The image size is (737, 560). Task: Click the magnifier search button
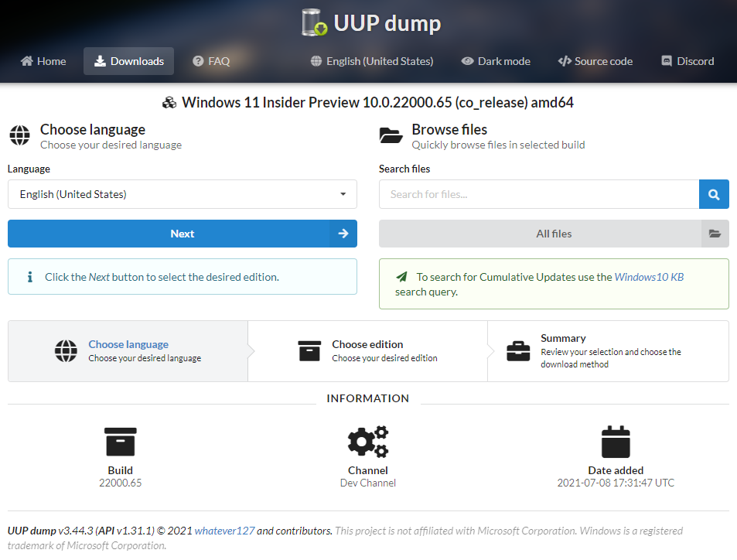714,194
